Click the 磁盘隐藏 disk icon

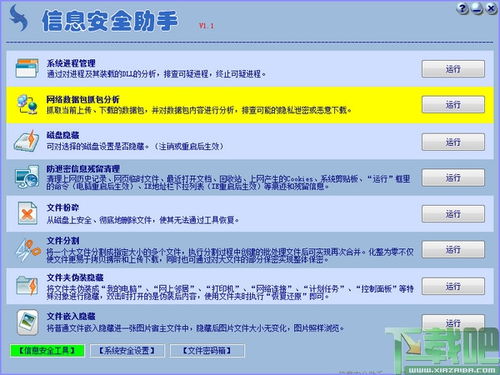(x=26, y=141)
